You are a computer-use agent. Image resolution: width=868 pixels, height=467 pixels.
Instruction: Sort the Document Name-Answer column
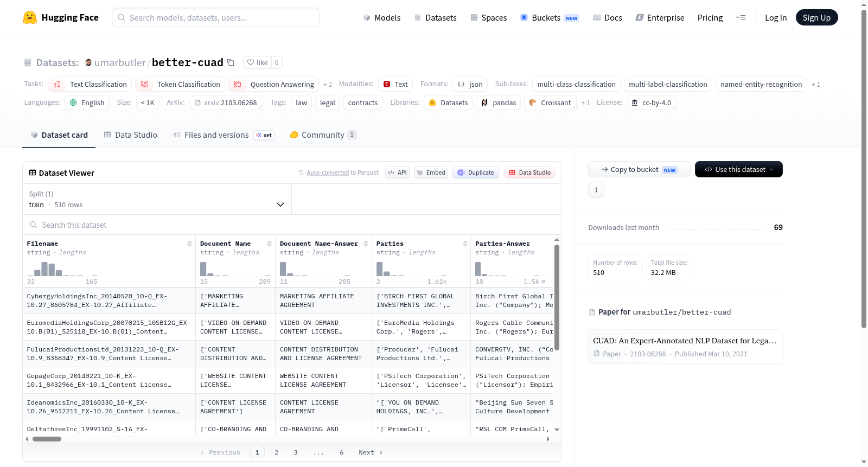366,244
